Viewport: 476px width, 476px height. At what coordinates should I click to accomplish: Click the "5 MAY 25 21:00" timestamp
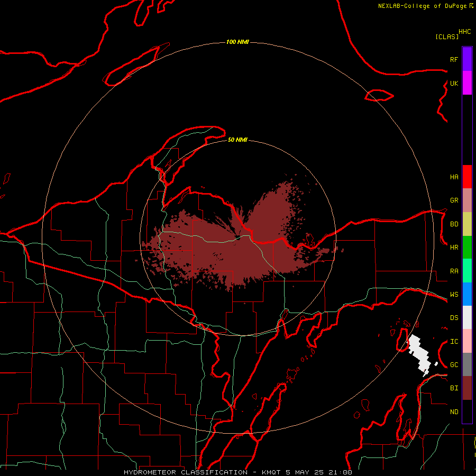pyautogui.click(x=319, y=472)
